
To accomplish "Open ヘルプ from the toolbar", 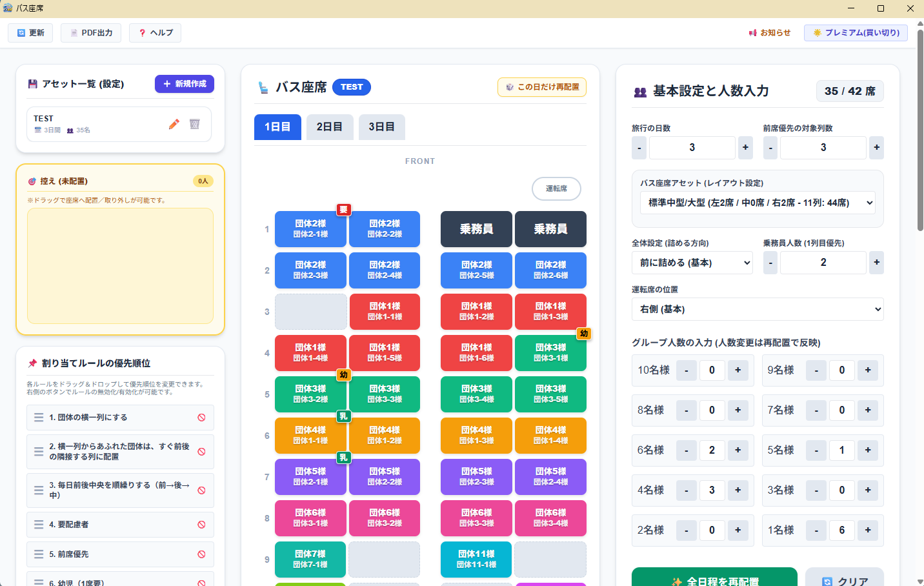I will [x=155, y=33].
